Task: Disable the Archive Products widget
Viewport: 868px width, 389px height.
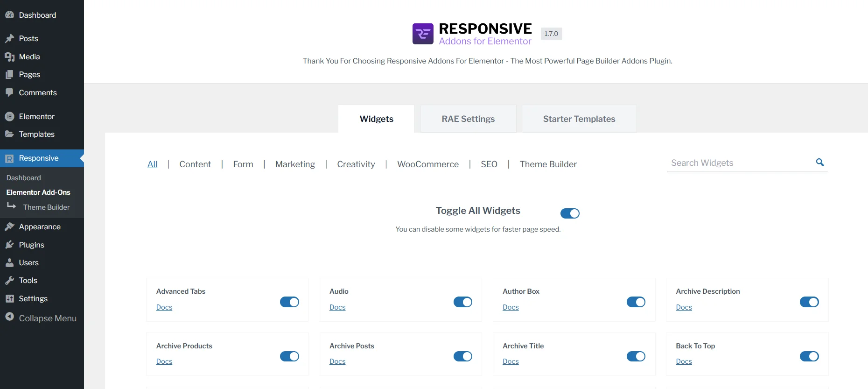Action: click(x=289, y=356)
